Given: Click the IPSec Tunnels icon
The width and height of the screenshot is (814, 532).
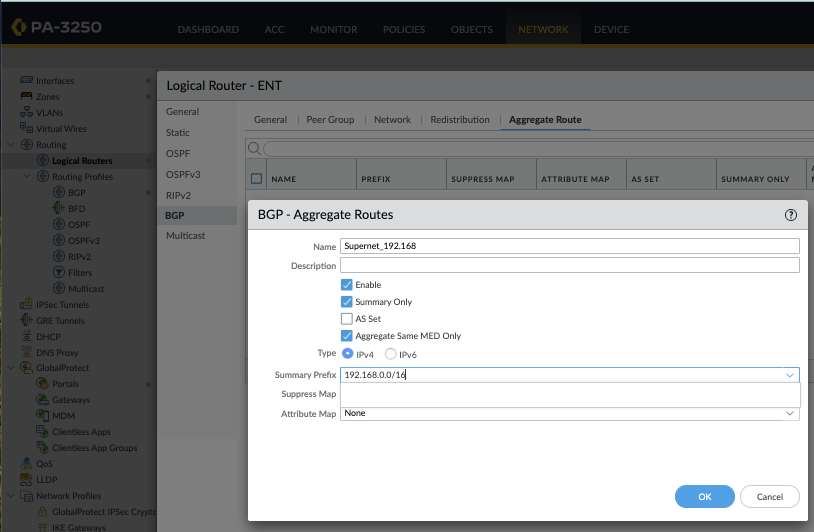Looking at the screenshot, I should pyautogui.click(x=27, y=305).
